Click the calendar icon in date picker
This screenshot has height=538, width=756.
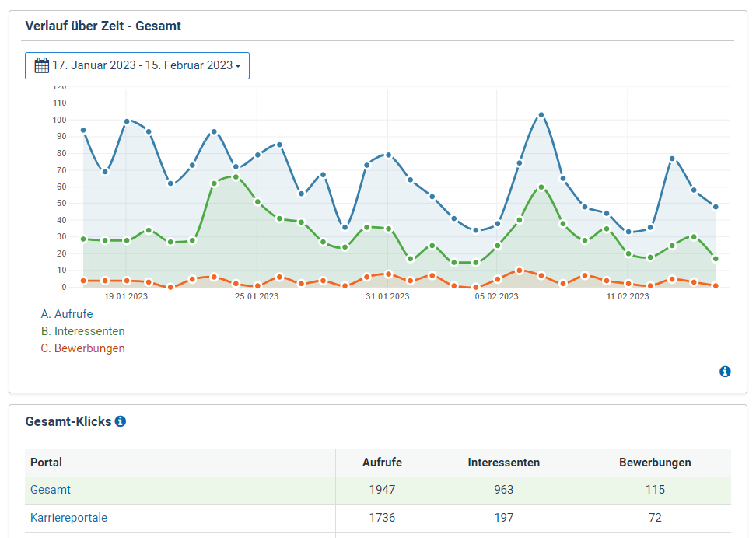click(42, 65)
